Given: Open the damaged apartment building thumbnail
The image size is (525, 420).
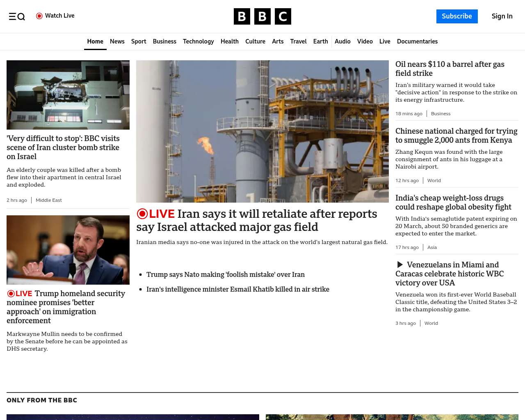Looking at the screenshot, I should tap(68, 95).
